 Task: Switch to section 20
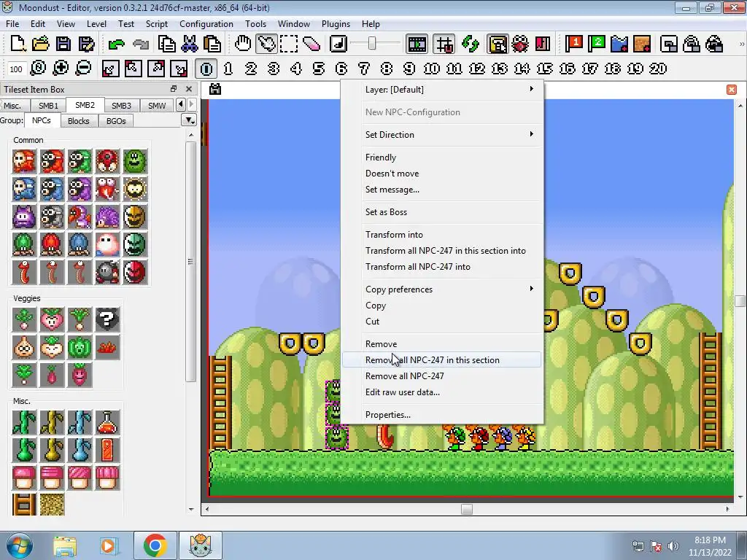[x=658, y=69]
